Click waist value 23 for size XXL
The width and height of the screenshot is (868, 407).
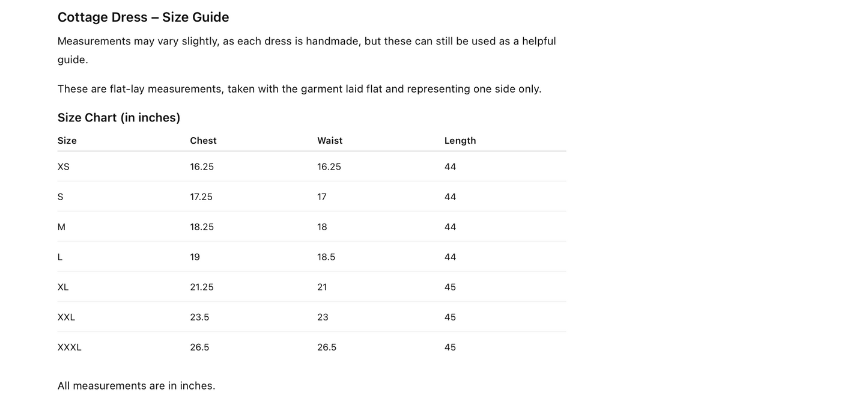pyautogui.click(x=323, y=317)
